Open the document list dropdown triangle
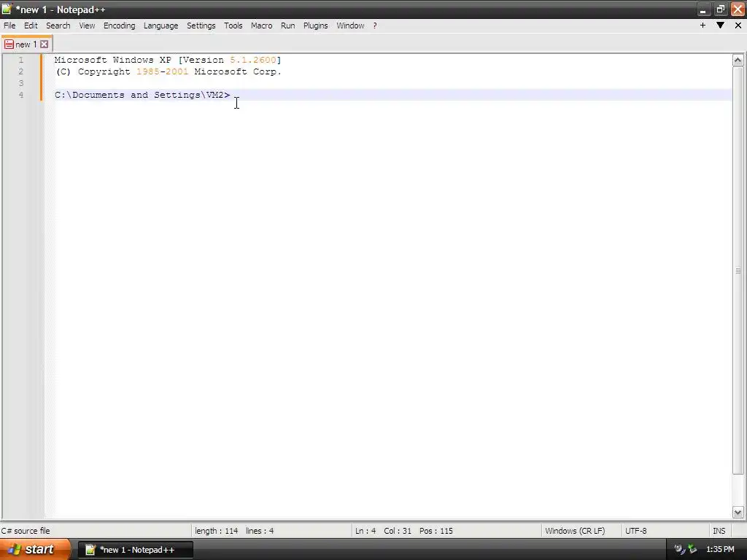 tap(720, 26)
